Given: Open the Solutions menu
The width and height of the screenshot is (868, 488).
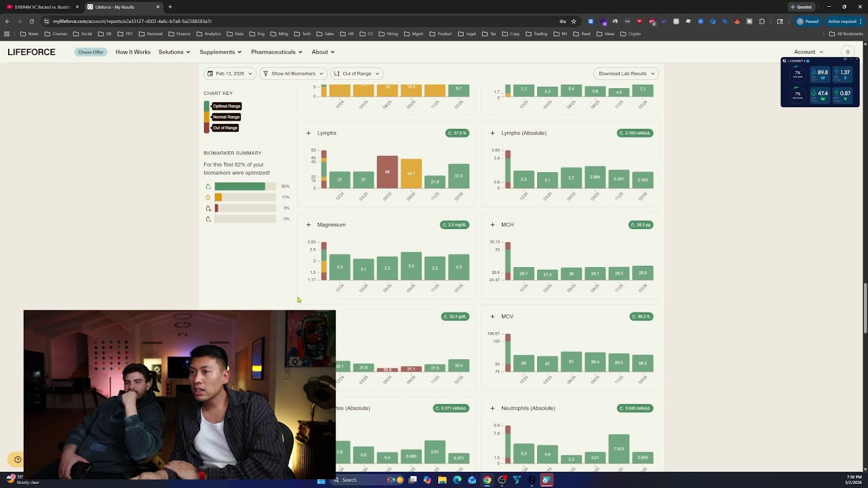Looking at the screenshot, I should click(174, 52).
